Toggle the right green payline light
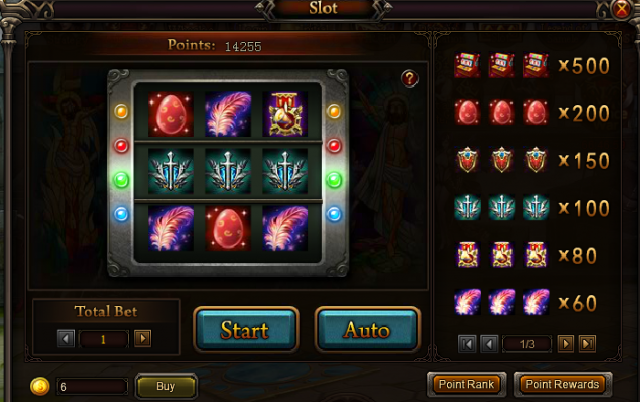640x402 pixels. pyautogui.click(x=334, y=180)
